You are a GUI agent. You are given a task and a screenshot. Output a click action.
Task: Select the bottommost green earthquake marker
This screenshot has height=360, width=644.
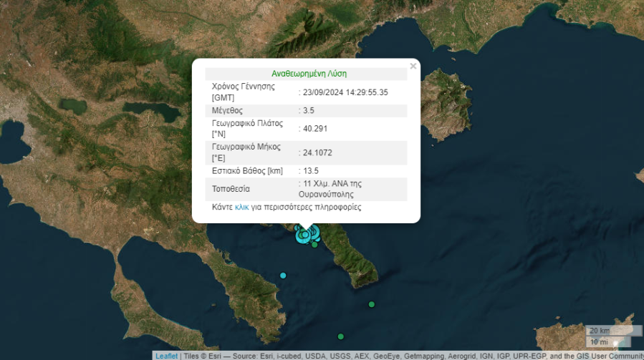(341, 336)
